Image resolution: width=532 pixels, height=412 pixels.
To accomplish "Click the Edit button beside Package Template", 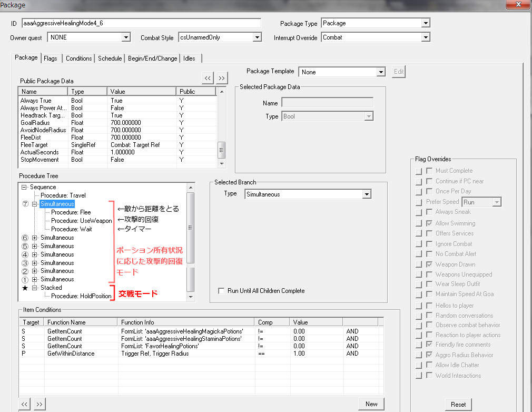I will [x=399, y=72].
